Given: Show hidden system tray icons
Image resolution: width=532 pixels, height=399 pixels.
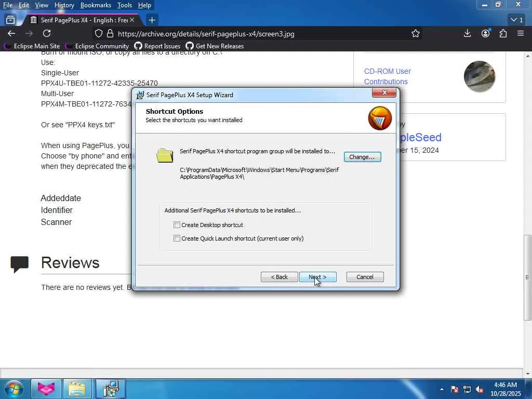Looking at the screenshot, I should click(x=442, y=390).
